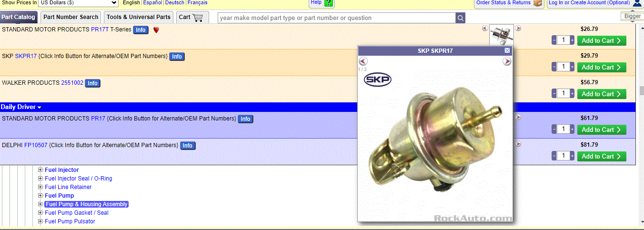Screen dimensions: 644x230
Task: Close the SKP SKPR17 image popup
Action: tap(507, 50)
